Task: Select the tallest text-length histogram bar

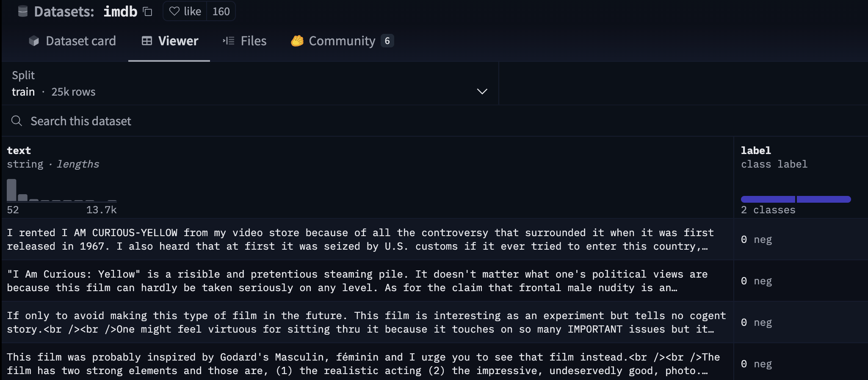Action: [11, 190]
